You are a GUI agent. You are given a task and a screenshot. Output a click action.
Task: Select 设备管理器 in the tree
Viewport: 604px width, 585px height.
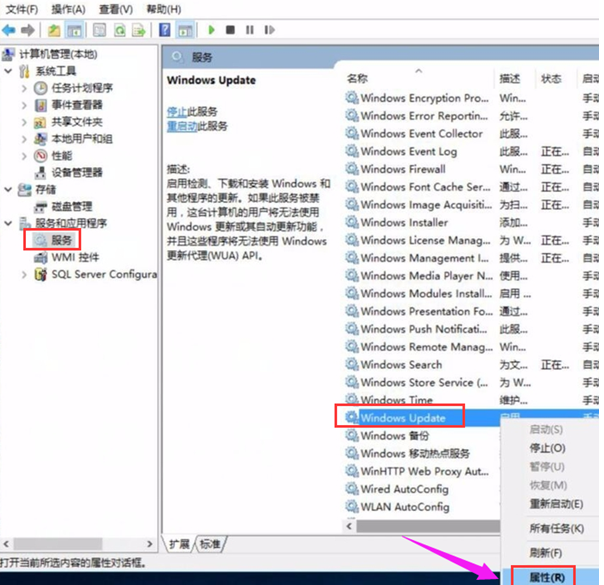[x=76, y=172]
